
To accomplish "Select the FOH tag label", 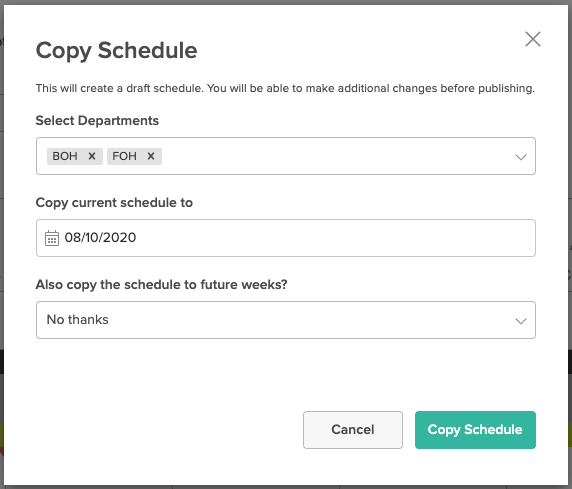I will click(x=124, y=156).
